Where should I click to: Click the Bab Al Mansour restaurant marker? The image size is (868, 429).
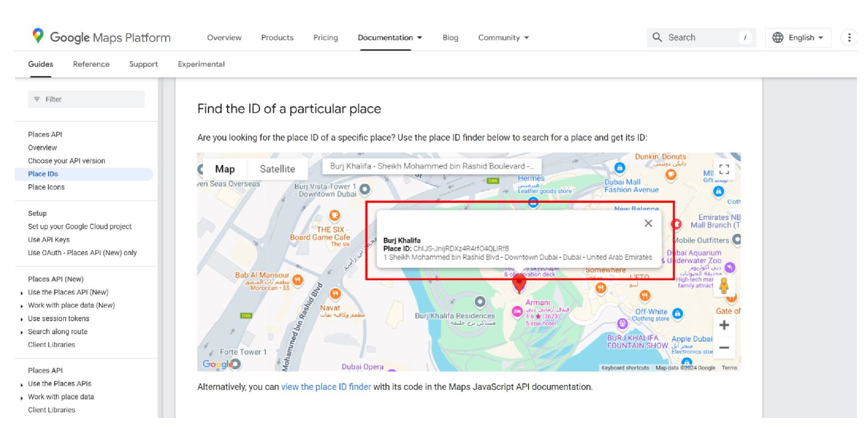pyautogui.click(x=297, y=280)
